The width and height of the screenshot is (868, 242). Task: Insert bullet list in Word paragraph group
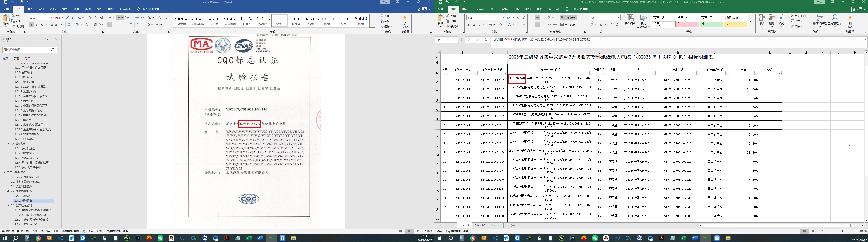110,18
